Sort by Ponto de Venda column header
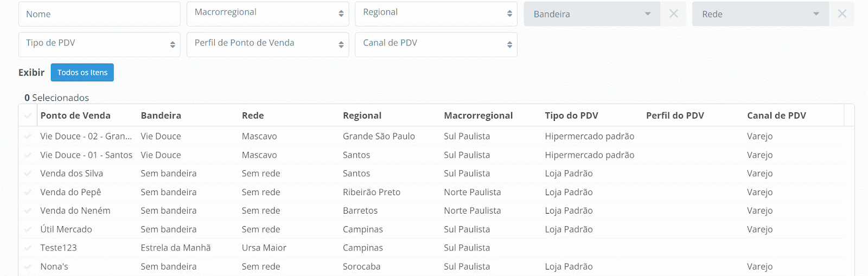The height and width of the screenshot is (276, 868). click(75, 115)
